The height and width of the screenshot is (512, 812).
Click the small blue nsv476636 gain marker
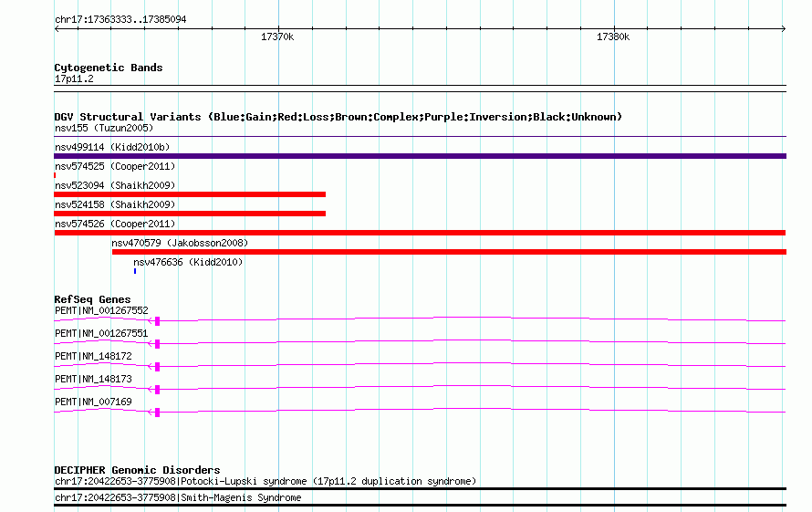[x=135, y=271]
